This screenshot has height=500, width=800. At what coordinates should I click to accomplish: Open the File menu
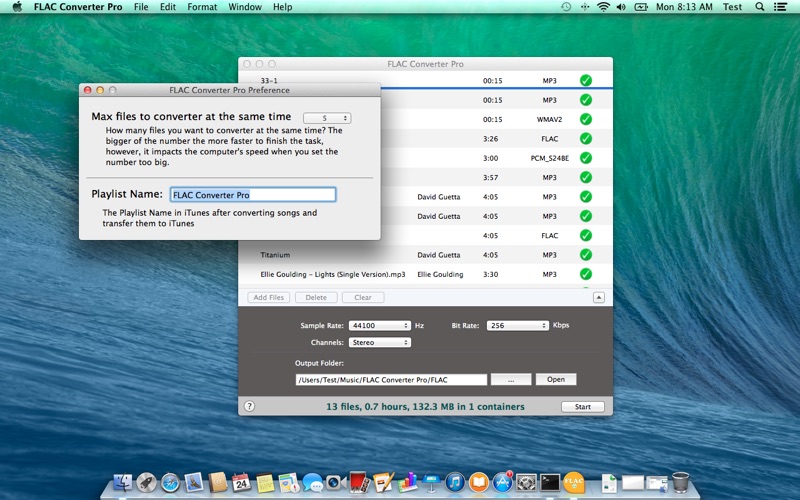pos(141,7)
